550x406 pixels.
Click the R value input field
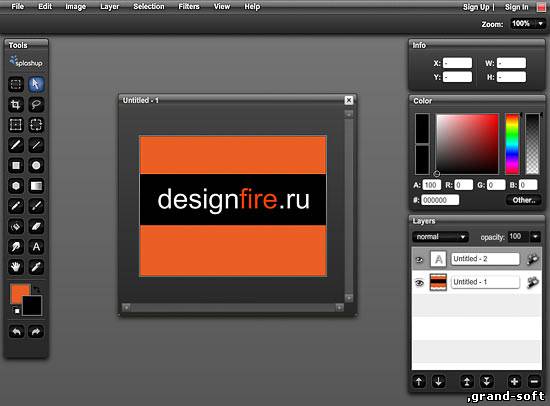463,185
